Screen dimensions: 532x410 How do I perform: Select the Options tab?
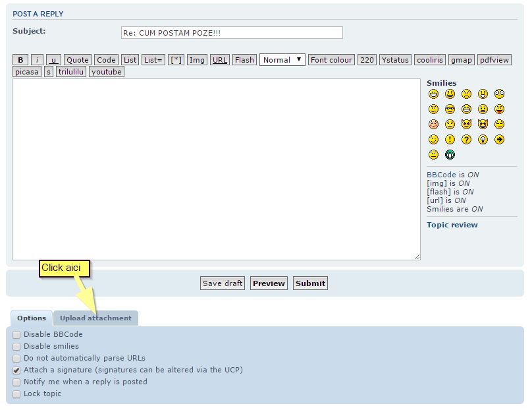click(32, 318)
